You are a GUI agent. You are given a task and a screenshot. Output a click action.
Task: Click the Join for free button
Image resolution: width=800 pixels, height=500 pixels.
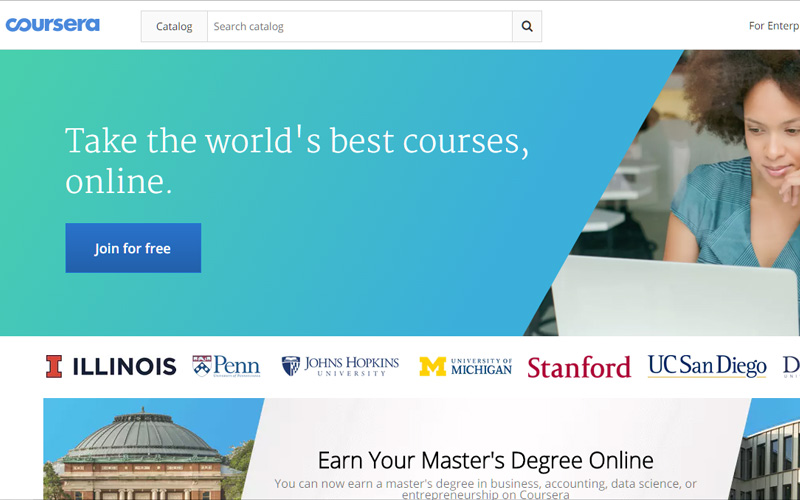click(x=133, y=248)
